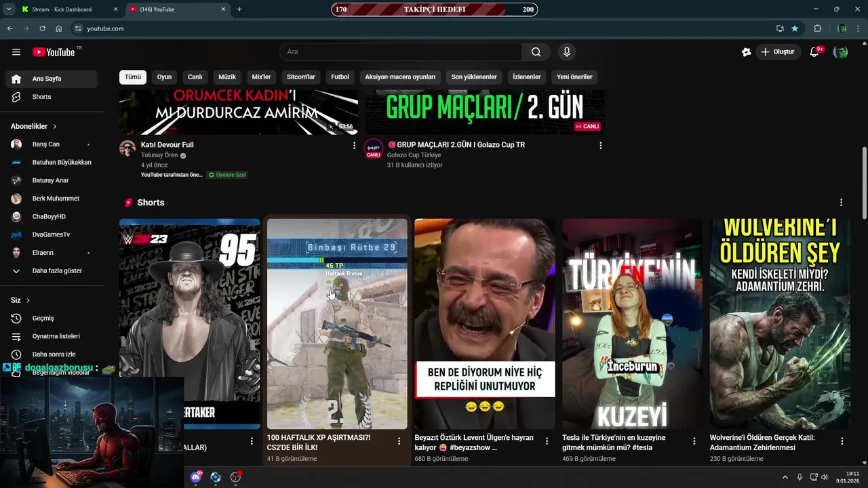Open options for Katıl Devour Full video
The width and height of the screenshot is (868, 488).
pos(354,145)
